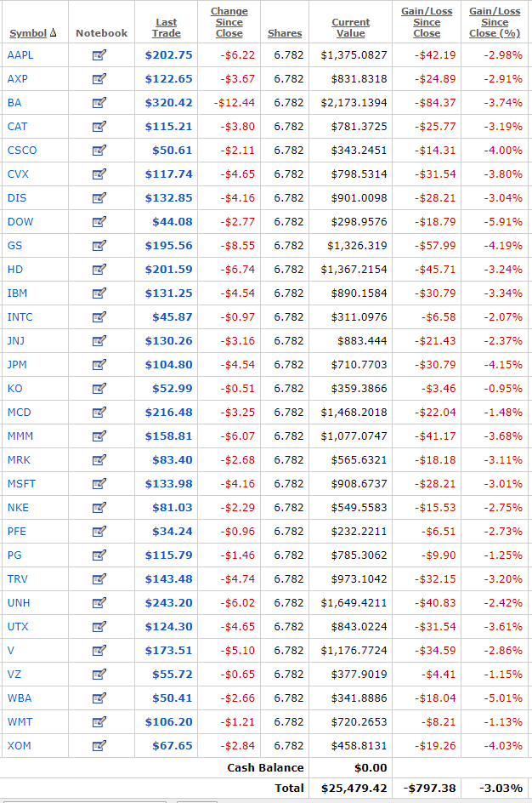The image size is (532, 803).
Task: Click the total portfolio value $25,479.42
Action: tap(354, 789)
